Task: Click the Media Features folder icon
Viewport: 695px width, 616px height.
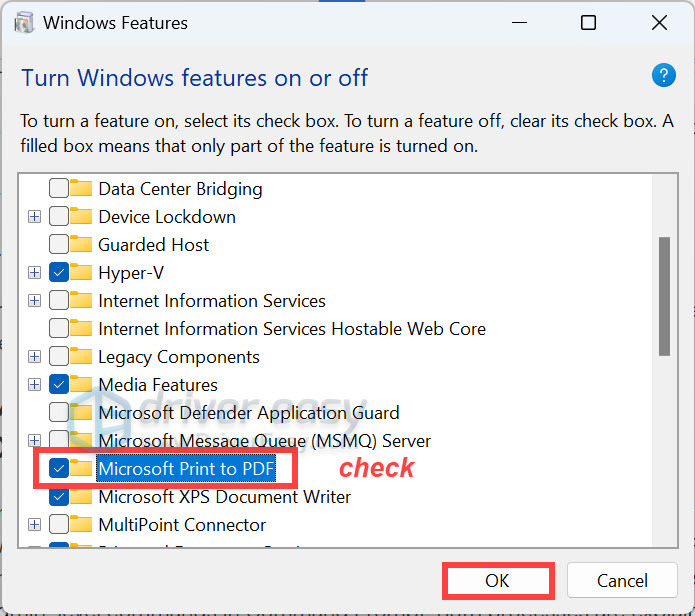Action: (81, 384)
